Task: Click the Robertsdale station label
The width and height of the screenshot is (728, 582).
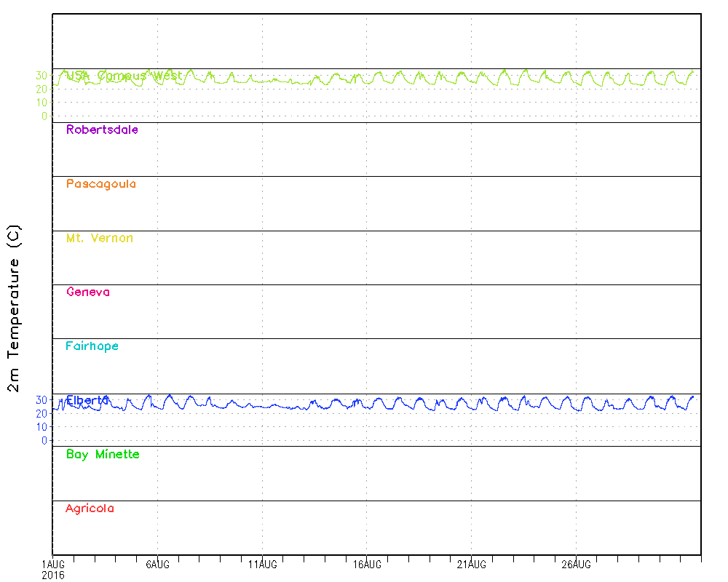Action: pyautogui.click(x=102, y=130)
